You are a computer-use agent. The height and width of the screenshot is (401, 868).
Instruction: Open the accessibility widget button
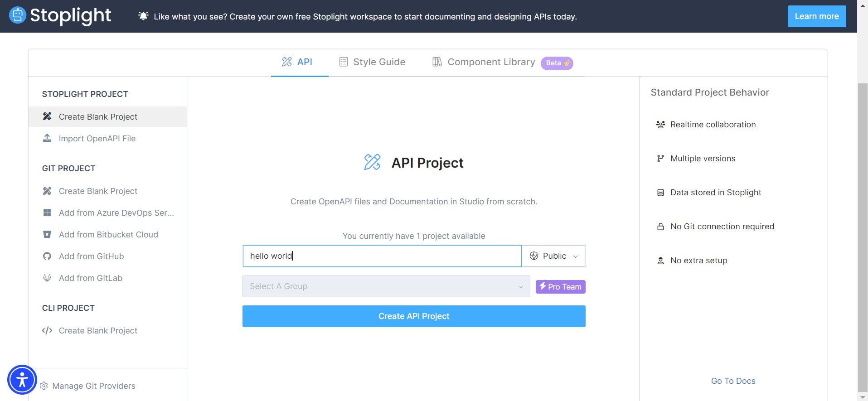22,380
